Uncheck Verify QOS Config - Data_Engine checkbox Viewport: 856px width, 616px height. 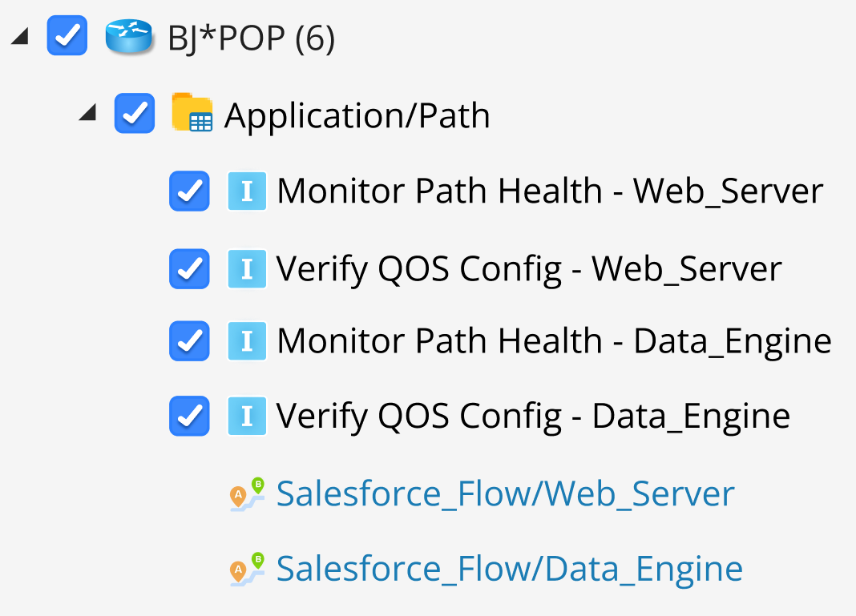(189, 416)
